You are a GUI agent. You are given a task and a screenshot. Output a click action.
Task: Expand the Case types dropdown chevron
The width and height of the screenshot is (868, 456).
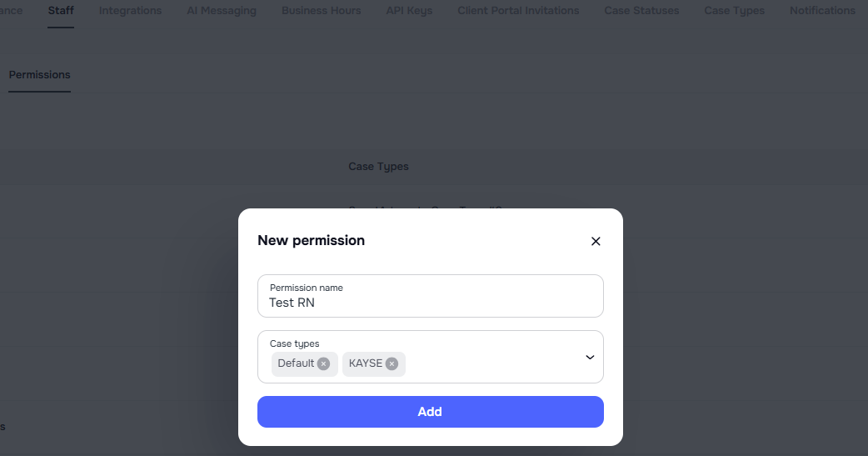tap(590, 357)
